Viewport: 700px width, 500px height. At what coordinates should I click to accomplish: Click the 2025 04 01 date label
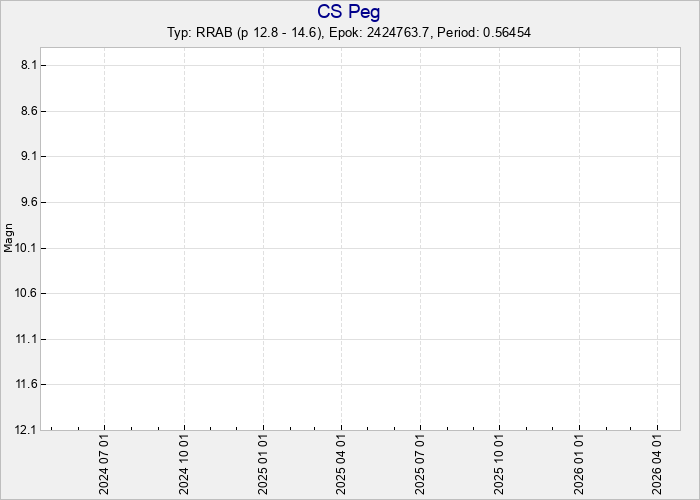point(341,463)
